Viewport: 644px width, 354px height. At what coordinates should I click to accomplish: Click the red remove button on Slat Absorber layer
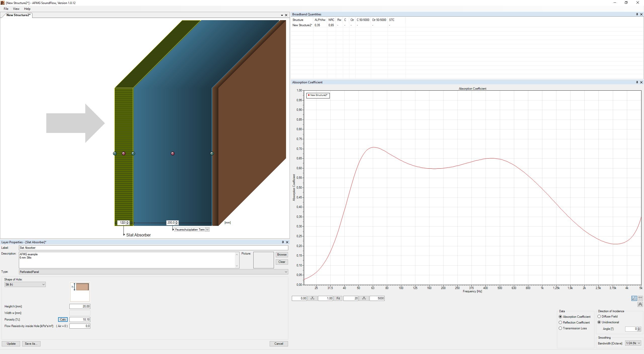124,153
